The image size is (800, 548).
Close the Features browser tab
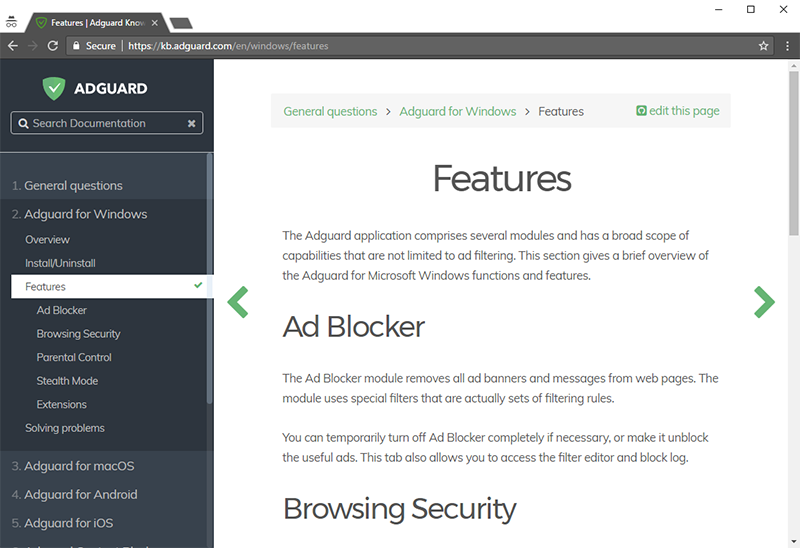pyautogui.click(x=155, y=23)
